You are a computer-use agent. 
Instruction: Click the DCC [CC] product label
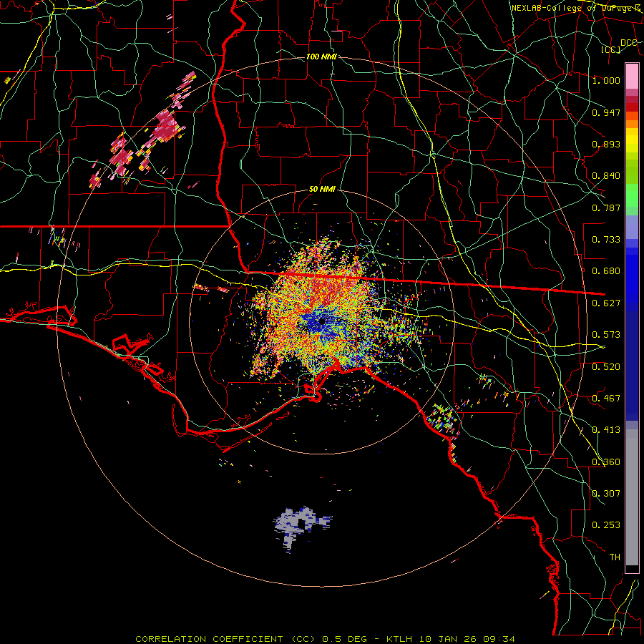coord(620,46)
